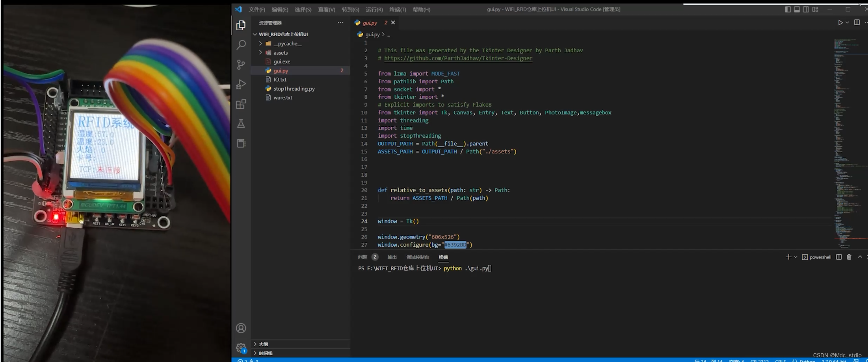
Task: Open new terminal profile dropdown arrow
Action: tap(796, 257)
